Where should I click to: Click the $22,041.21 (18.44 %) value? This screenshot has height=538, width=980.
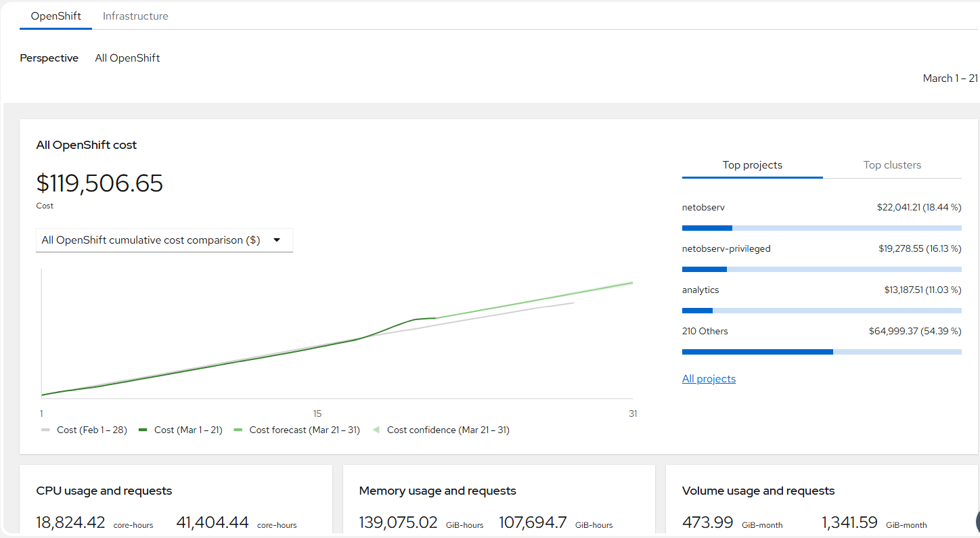click(919, 208)
